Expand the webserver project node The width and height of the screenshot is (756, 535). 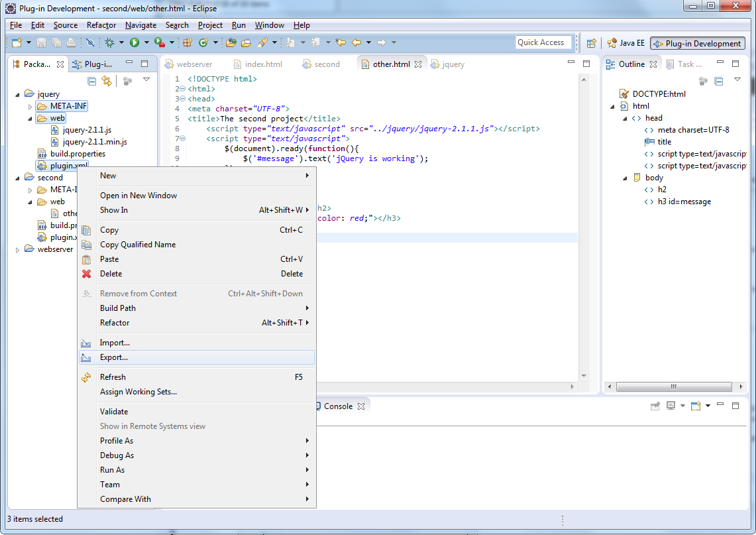[18, 249]
